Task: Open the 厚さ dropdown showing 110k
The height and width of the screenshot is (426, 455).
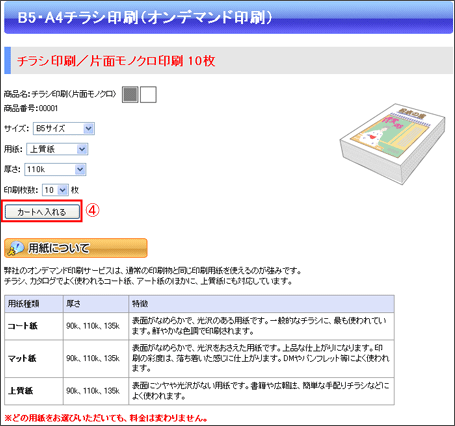Action: pyautogui.click(x=55, y=169)
